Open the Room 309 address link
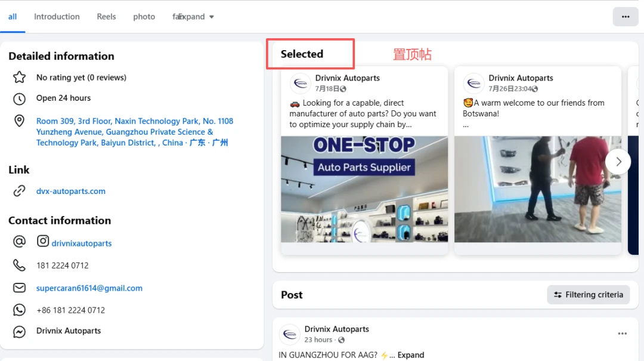This screenshot has height=361, width=644. point(135,132)
